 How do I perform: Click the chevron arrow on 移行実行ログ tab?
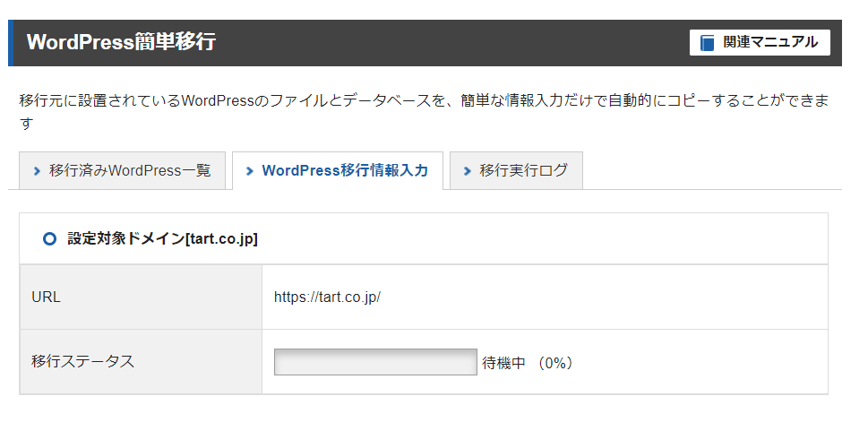coord(467,171)
